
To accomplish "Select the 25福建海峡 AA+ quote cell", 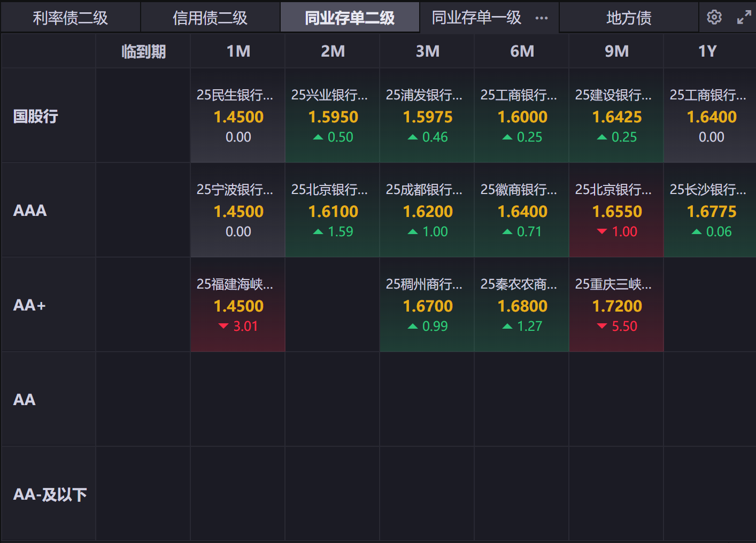I will click(x=238, y=305).
